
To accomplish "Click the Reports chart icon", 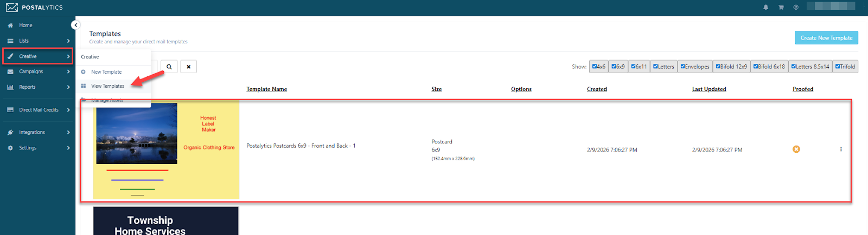I will [x=10, y=87].
